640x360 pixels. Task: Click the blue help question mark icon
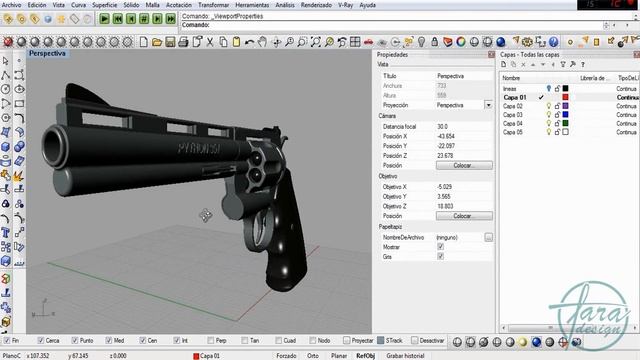click(553, 42)
